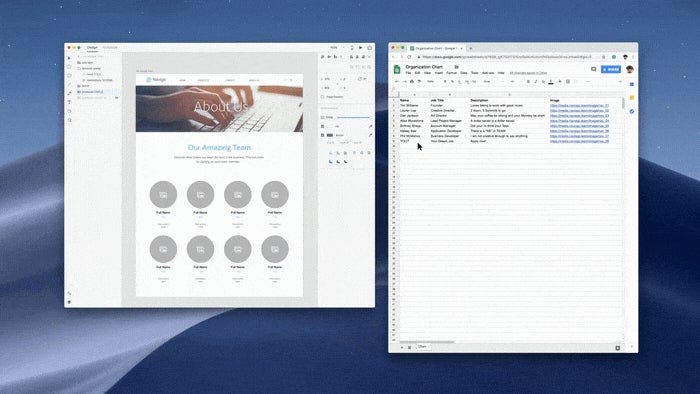Click the Redo icon in Sheets toolbar
700x394 pixels.
(x=404, y=82)
